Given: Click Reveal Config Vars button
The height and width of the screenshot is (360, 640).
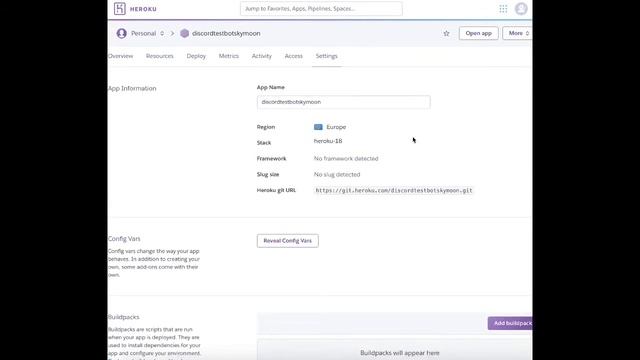Looking at the screenshot, I should (288, 241).
